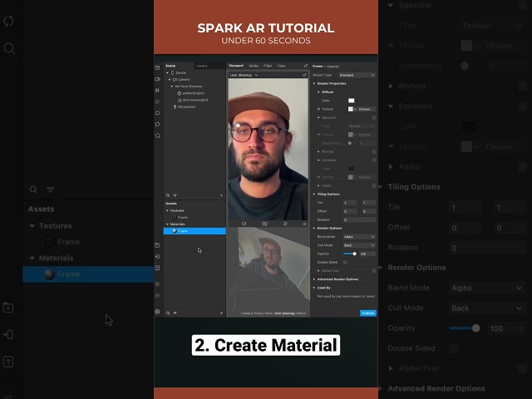Enable the Alpha checkbox in center inspector
This screenshot has height=399, width=532.
(374, 185)
